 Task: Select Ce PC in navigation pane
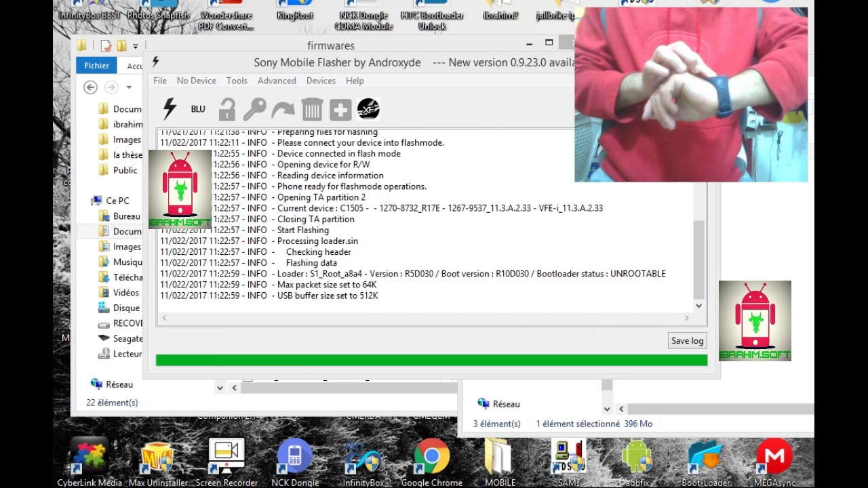tap(110, 201)
